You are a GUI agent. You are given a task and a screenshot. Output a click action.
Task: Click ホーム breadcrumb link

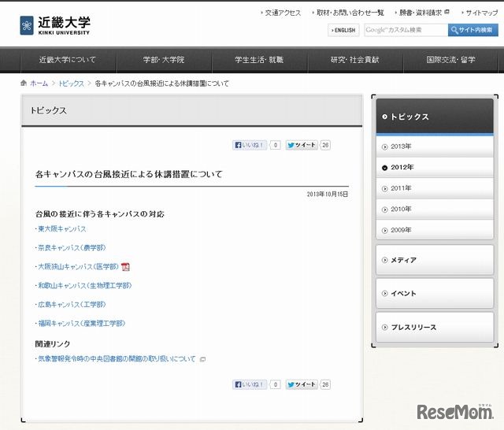tap(39, 83)
